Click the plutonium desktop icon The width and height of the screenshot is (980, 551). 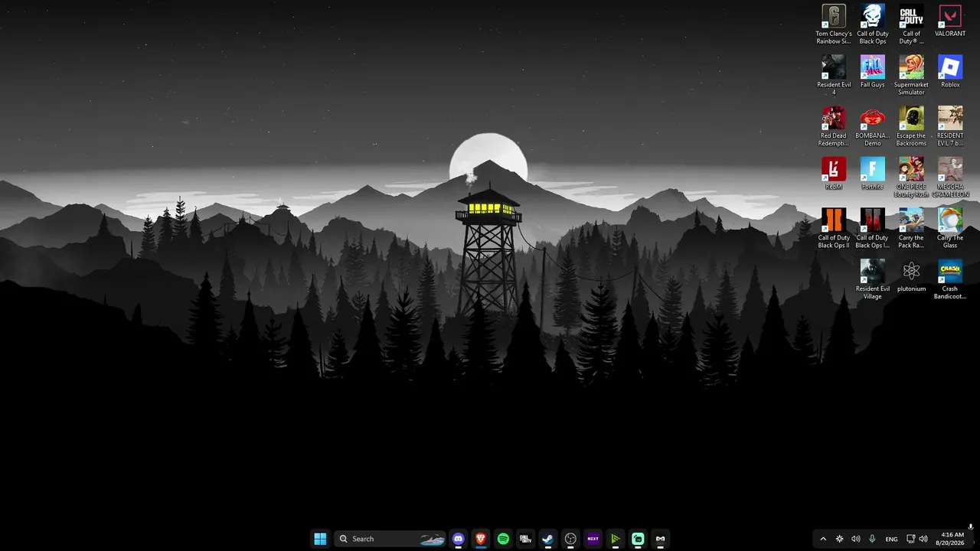click(x=911, y=276)
